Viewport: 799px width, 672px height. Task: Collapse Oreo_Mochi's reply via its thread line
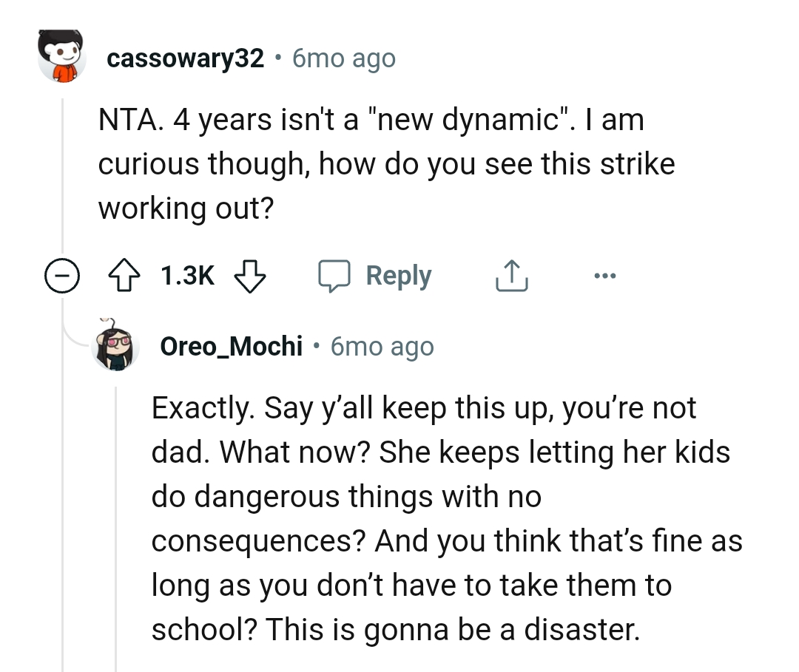(x=116, y=517)
